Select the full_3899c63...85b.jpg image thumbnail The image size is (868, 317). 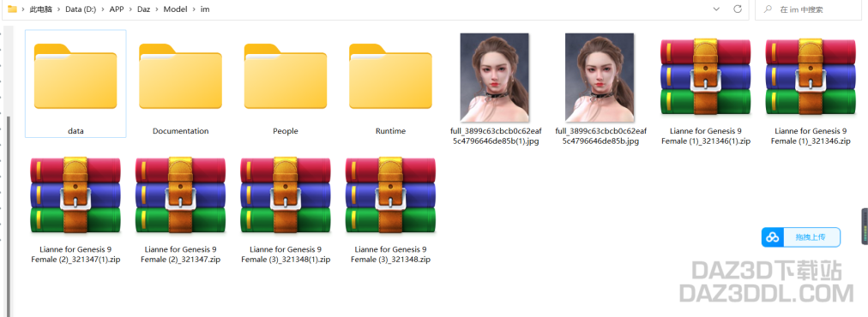(600, 77)
